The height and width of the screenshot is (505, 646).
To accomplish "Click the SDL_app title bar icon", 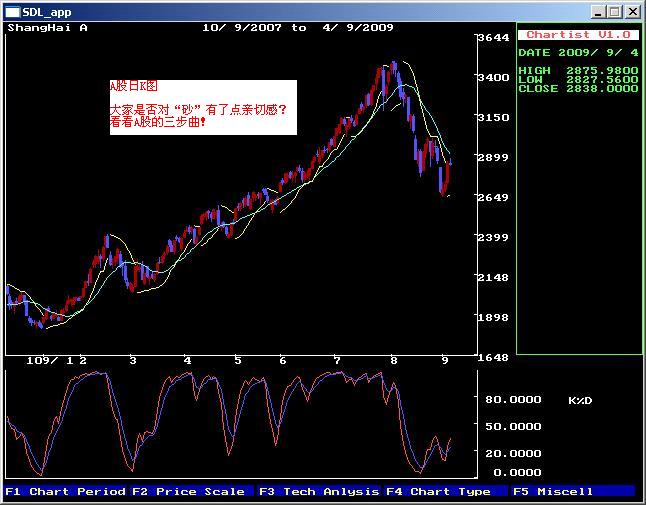I will [x=12, y=12].
